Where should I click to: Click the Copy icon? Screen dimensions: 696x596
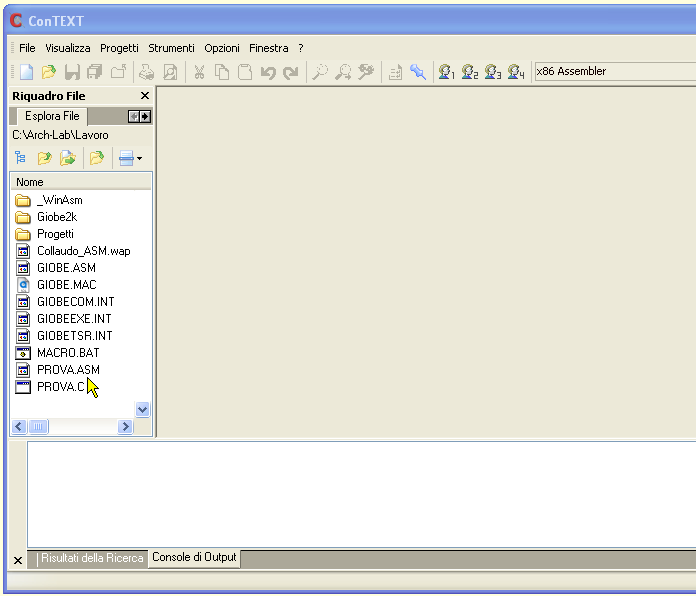[x=222, y=72]
